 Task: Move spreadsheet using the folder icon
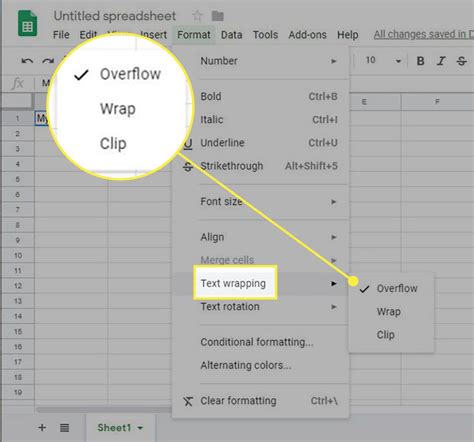click(218, 16)
